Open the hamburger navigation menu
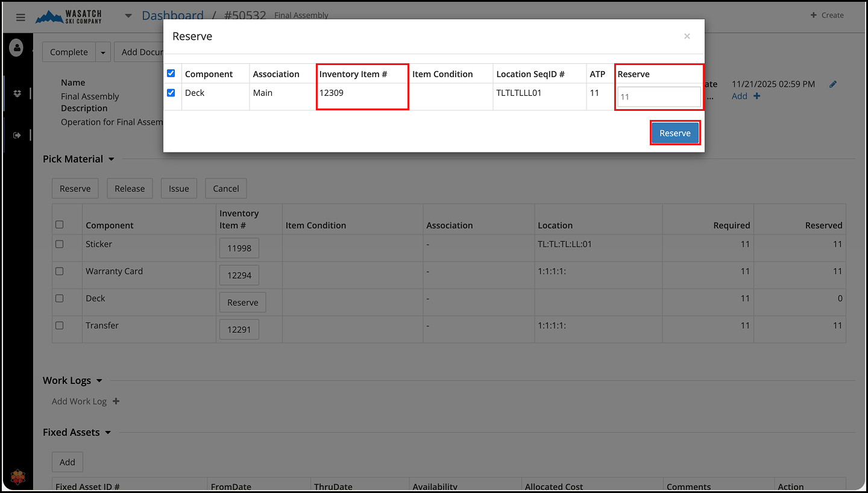 pos(20,17)
